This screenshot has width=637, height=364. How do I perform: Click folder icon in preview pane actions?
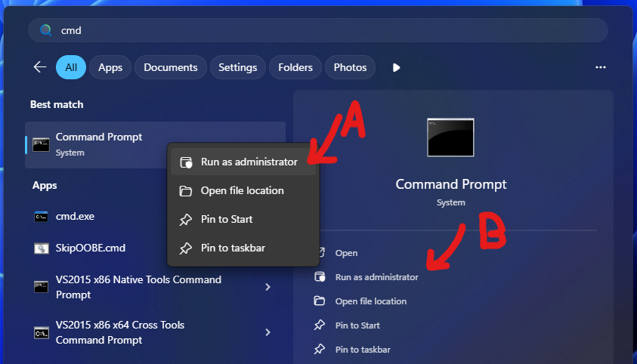coord(320,301)
